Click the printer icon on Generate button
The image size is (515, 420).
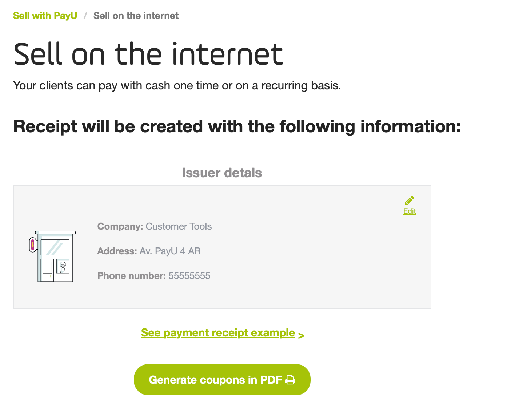point(290,380)
